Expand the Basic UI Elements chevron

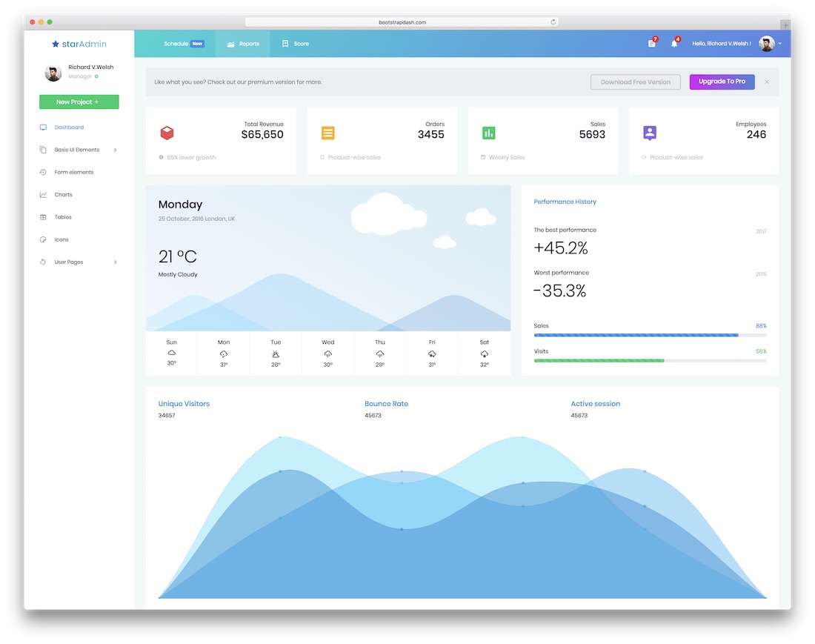(115, 150)
